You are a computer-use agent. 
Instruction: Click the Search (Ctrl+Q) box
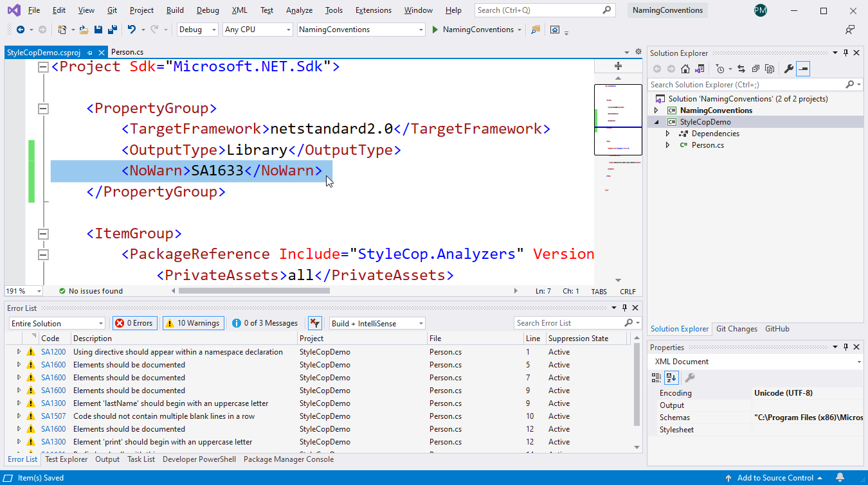click(x=545, y=10)
